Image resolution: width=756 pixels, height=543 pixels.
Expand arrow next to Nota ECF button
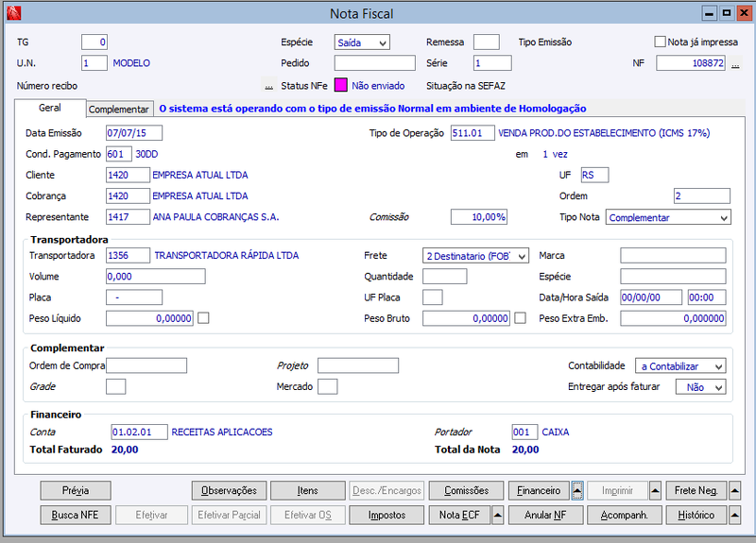[498, 515]
